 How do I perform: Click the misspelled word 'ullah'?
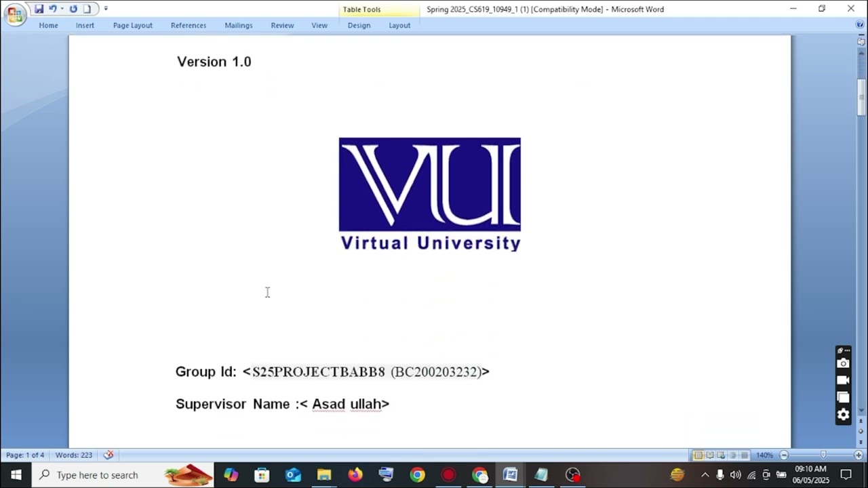coord(366,404)
